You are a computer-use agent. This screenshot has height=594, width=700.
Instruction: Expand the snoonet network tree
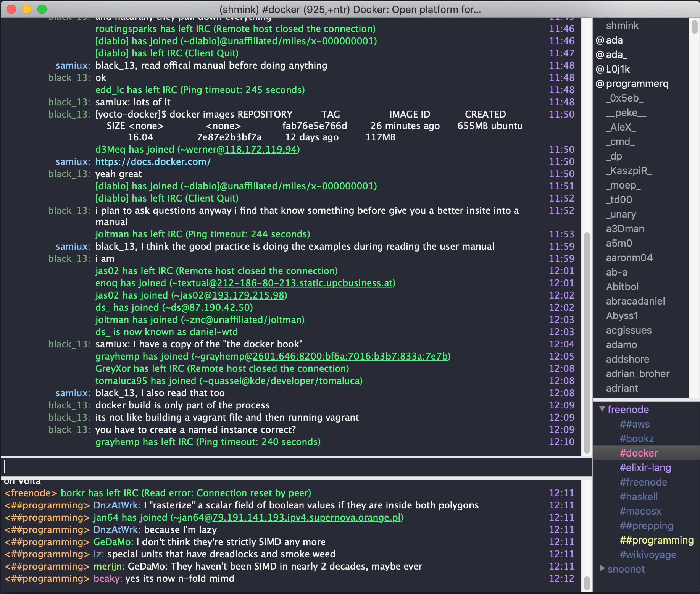click(x=602, y=569)
